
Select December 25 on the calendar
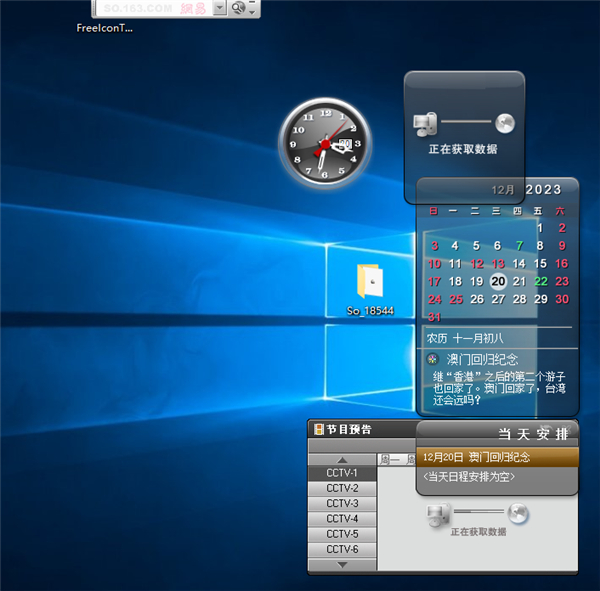(455, 299)
